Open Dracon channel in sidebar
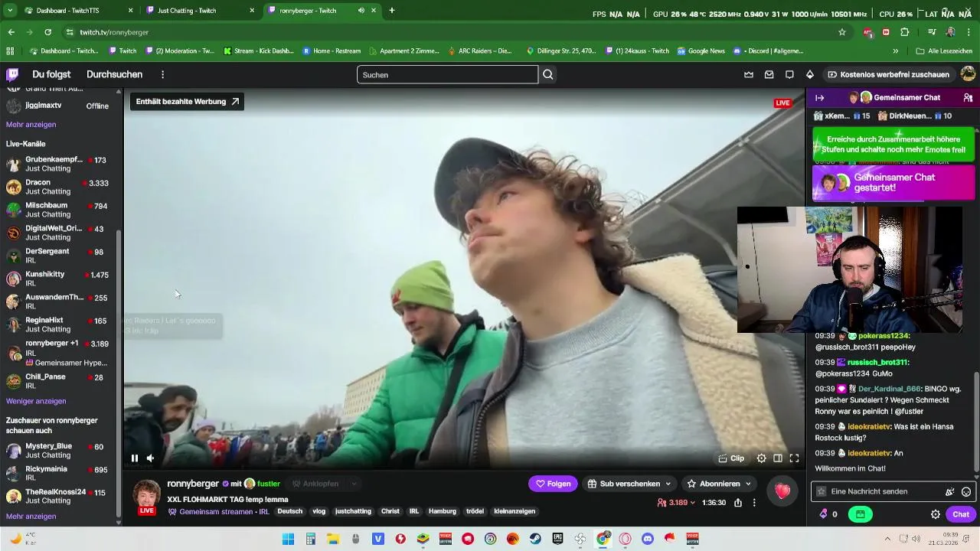The width and height of the screenshot is (980, 551). point(61,187)
